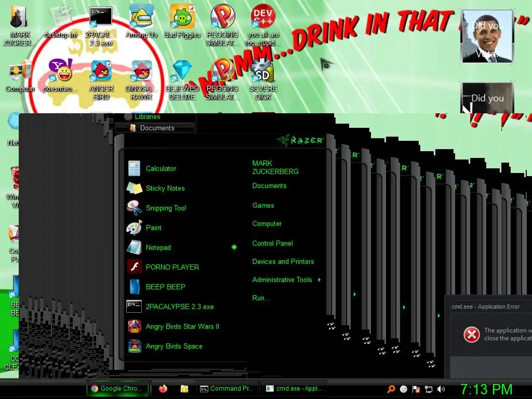Open the Action Center flag tray icon
The height and width of the screenshot is (399, 532).
click(416, 389)
